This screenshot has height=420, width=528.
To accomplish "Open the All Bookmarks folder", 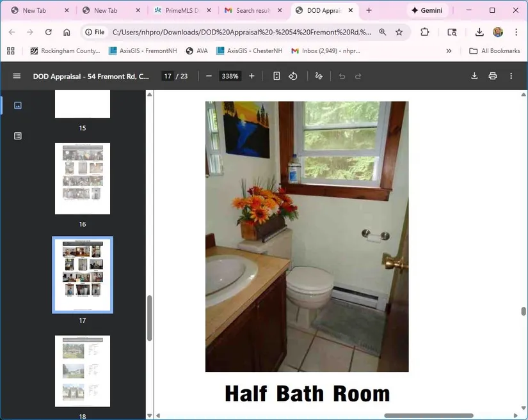I will coord(494,51).
